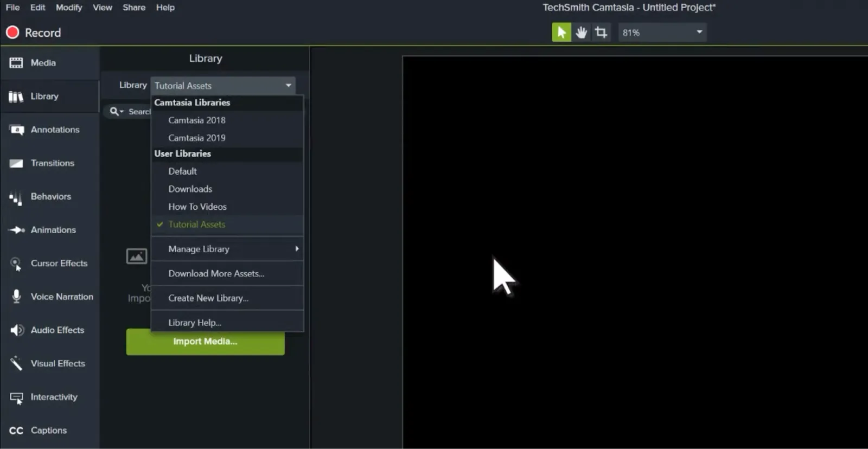The image size is (868, 449).
Task: Open the canvas zoom 81% dropdown
Action: (662, 33)
